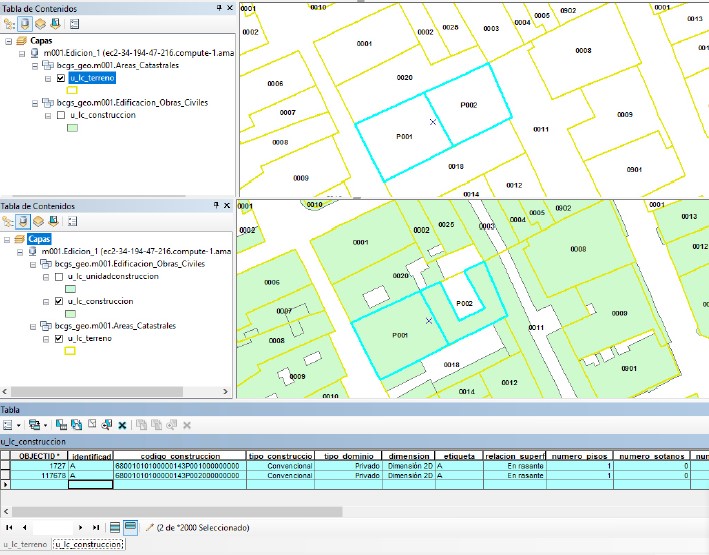Click Clear Selection icon in table toolbar
The height and width of the screenshot is (555, 709).
92,425
